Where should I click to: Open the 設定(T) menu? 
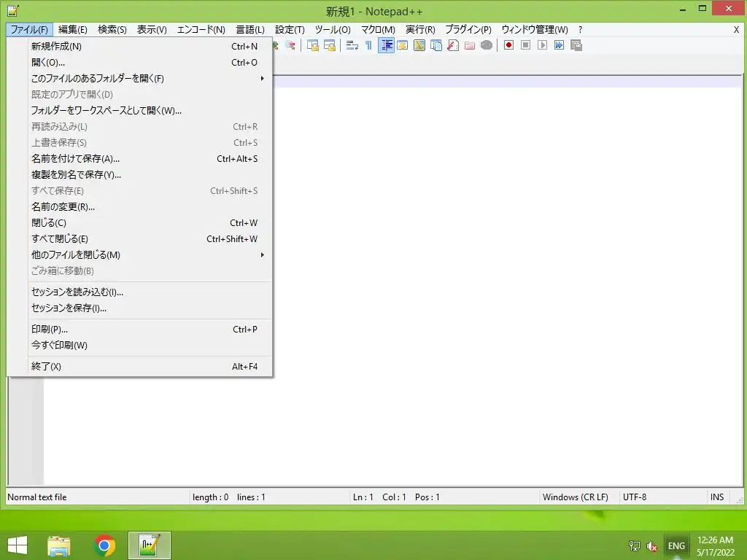click(290, 29)
